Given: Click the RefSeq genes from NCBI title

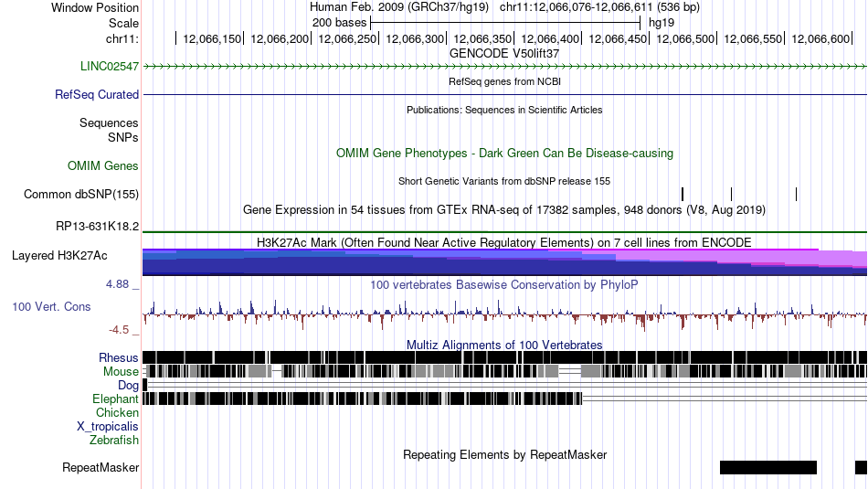Looking at the screenshot, I should click(x=504, y=81).
